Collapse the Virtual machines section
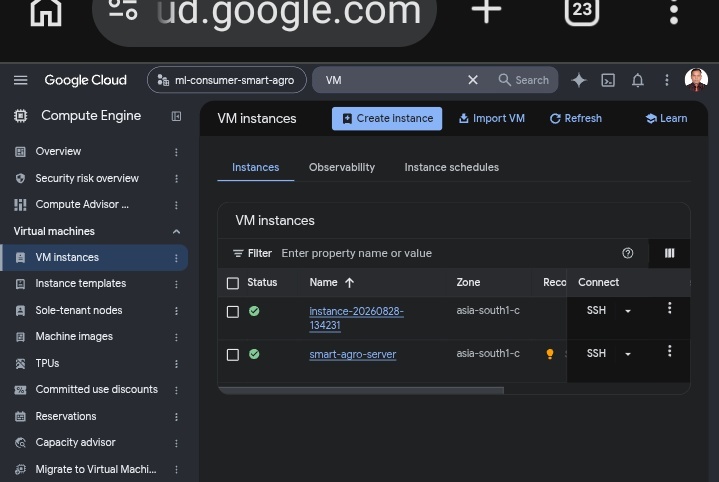719x482 pixels. pyautogui.click(x=176, y=232)
